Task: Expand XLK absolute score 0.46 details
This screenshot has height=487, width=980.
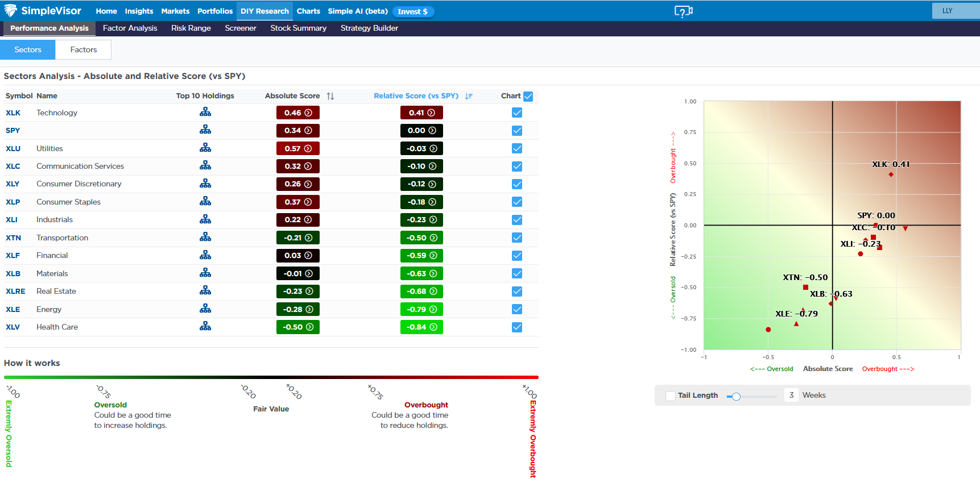Action: click(x=298, y=113)
